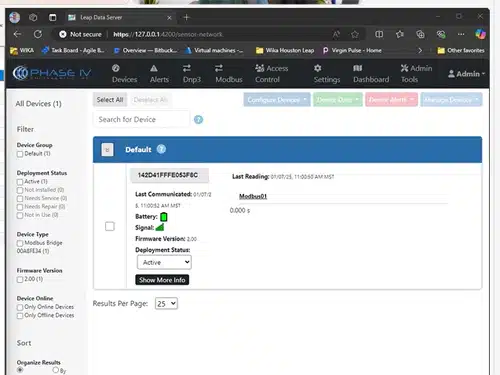Click the Search for Device field
The image size is (500, 375).
tap(141, 119)
